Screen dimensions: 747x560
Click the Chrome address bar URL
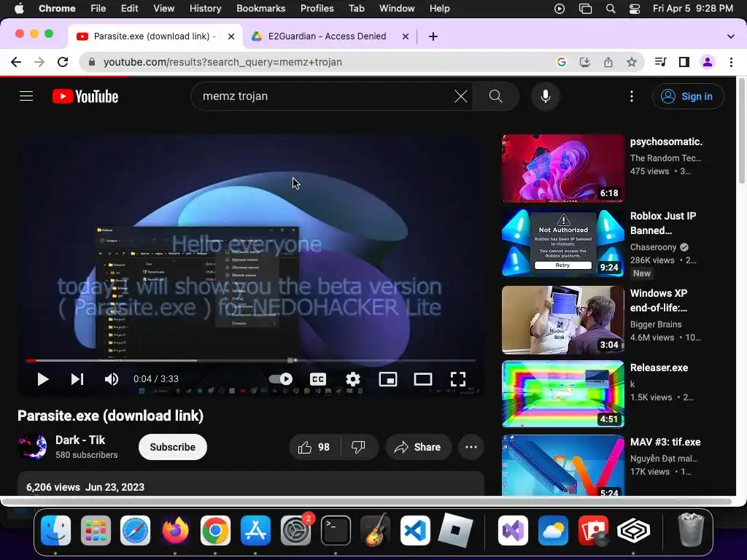(x=222, y=62)
